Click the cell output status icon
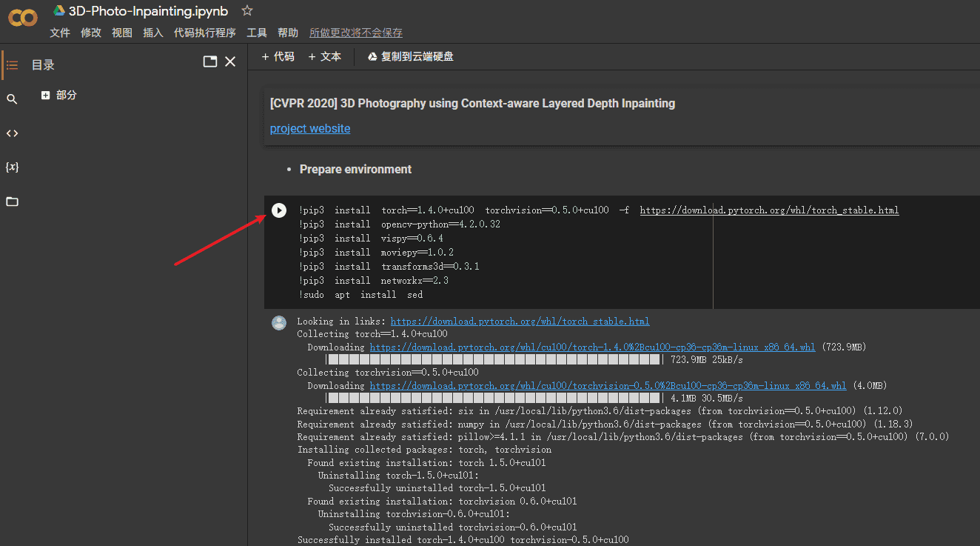The width and height of the screenshot is (980, 546). click(279, 322)
